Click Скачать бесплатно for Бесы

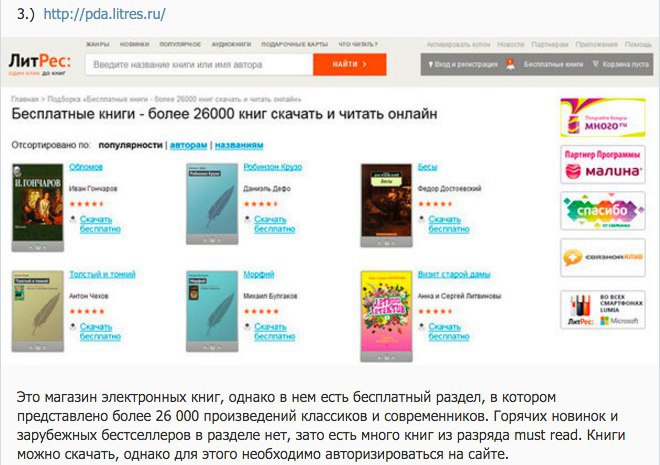(x=449, y=224)
